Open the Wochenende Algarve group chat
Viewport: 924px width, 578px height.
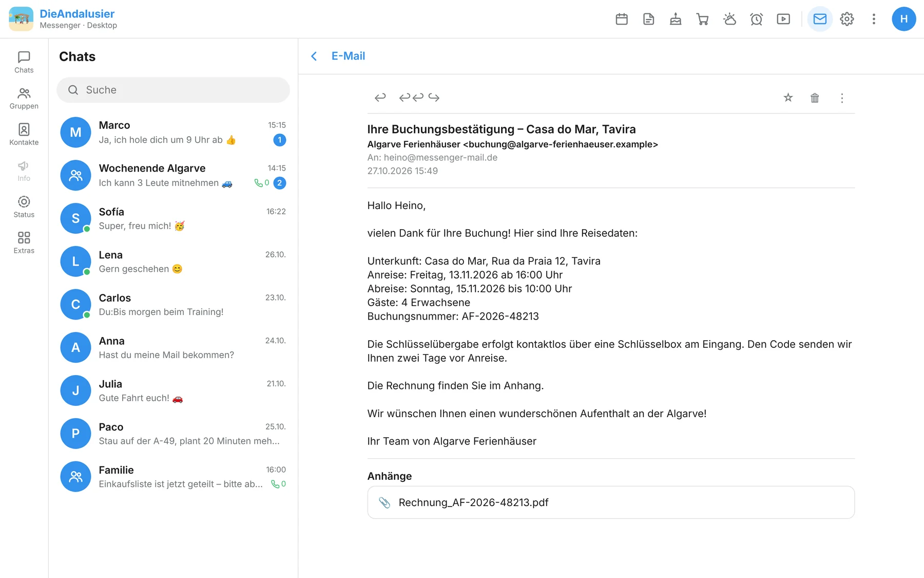point(173,175)
